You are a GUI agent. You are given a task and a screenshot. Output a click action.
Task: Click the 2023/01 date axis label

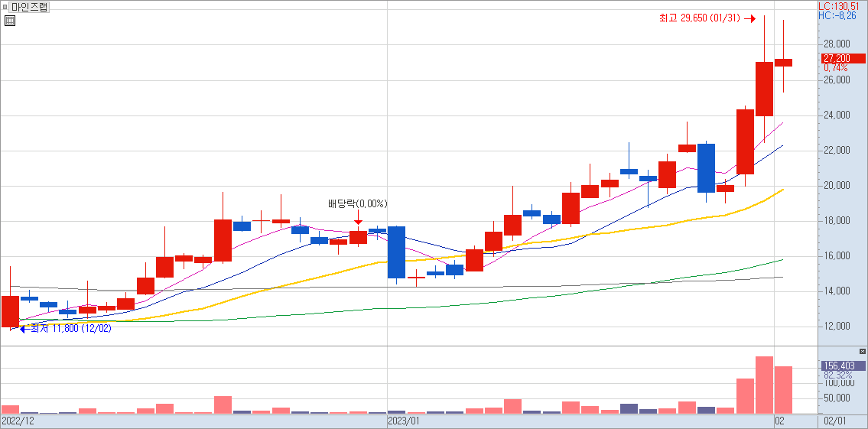click(405, 421)
